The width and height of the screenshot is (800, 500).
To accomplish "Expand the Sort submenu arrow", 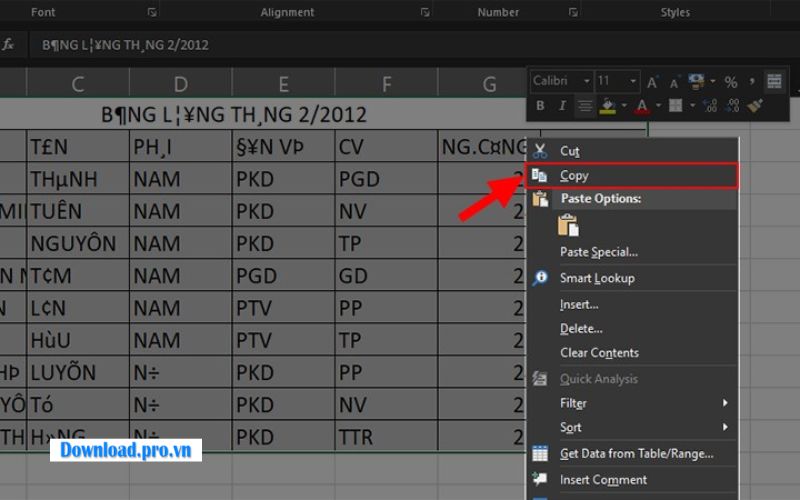I will point(725,427).
